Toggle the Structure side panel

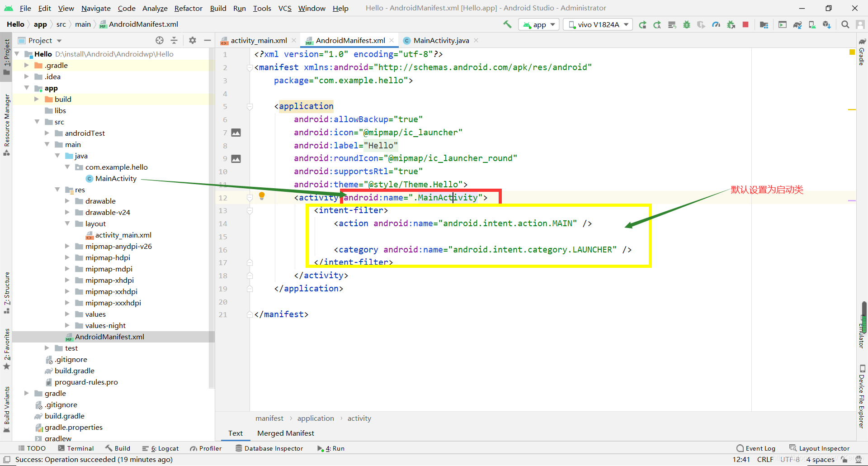click(x=6, y=292)
